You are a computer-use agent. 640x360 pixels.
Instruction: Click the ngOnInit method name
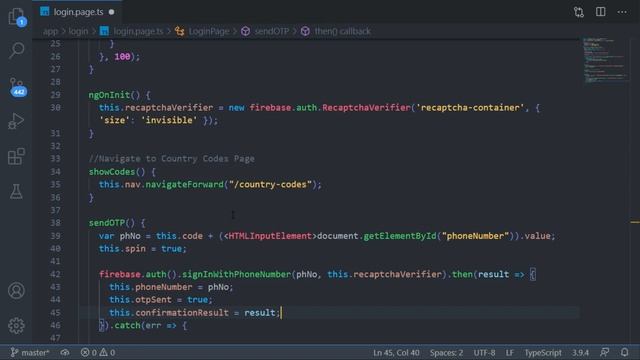(x=109, y=95)
